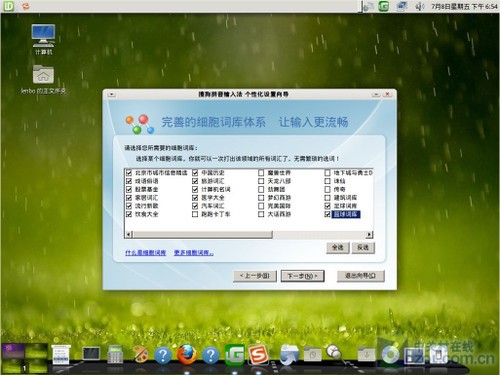
Task: Uncheck the 饮食大全 checkbox
Action: coord(129,214)
